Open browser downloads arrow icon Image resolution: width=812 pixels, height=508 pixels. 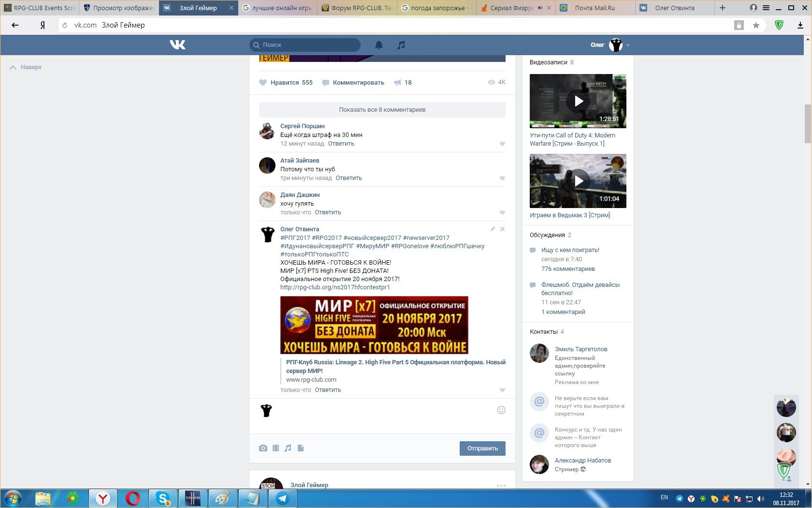coord(800,25)
